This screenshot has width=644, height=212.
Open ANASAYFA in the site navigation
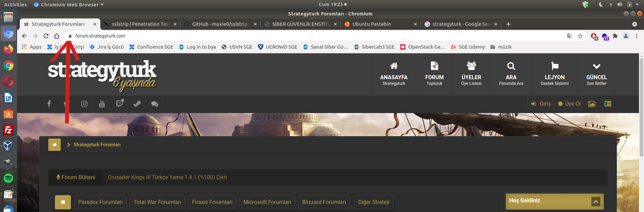394,74
